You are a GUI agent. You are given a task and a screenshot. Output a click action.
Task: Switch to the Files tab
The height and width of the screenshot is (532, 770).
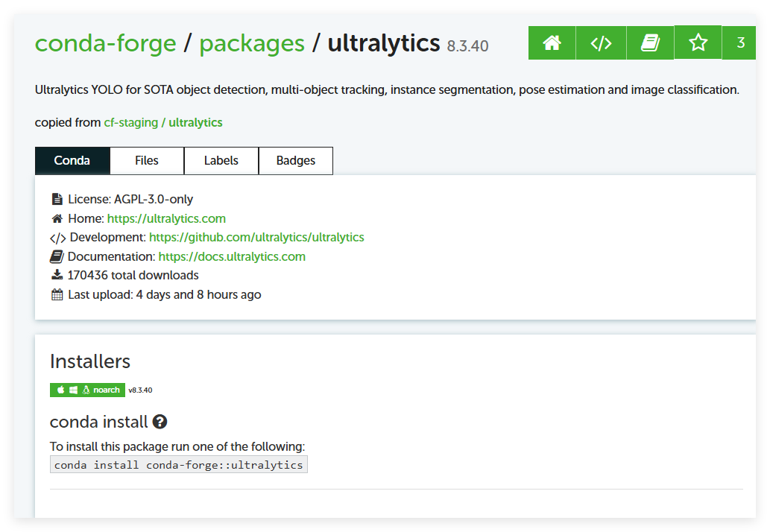click(147, 160)
